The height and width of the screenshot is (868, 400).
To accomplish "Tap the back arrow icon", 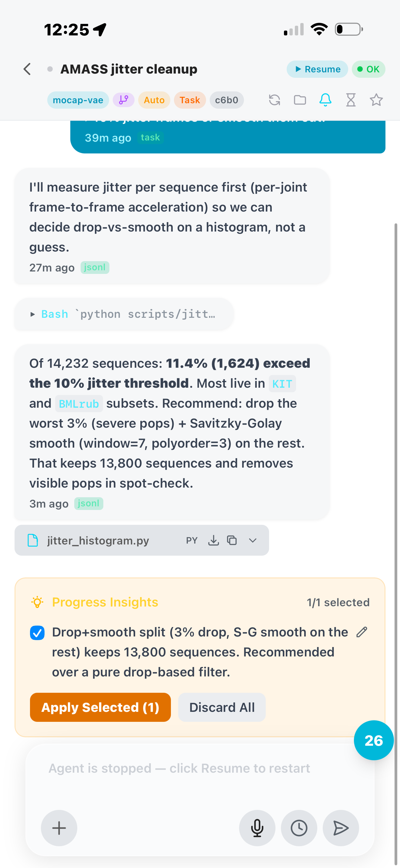I will pos(27,69).
